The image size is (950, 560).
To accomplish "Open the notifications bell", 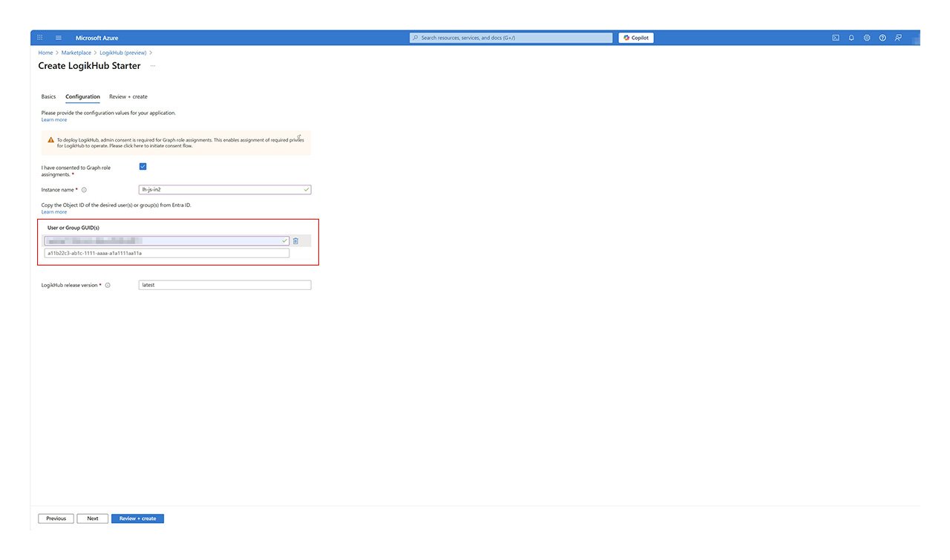I will tap(851, 38).
